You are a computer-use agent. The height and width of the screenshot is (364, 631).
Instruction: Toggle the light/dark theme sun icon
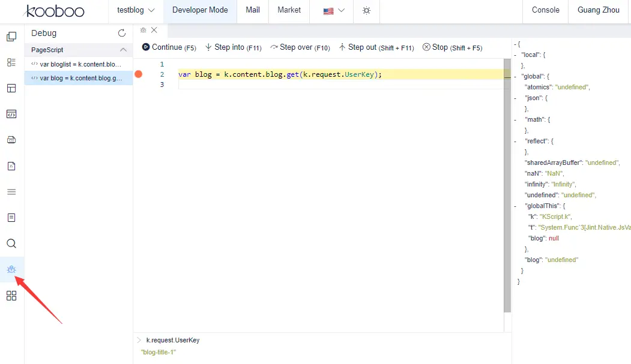coord(367,11)
